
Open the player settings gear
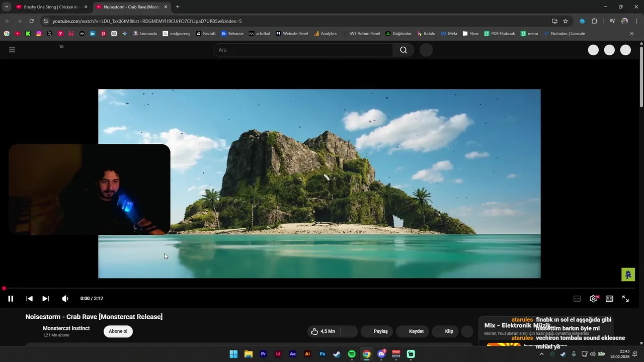pyautogui.click(x=593, y=299)
